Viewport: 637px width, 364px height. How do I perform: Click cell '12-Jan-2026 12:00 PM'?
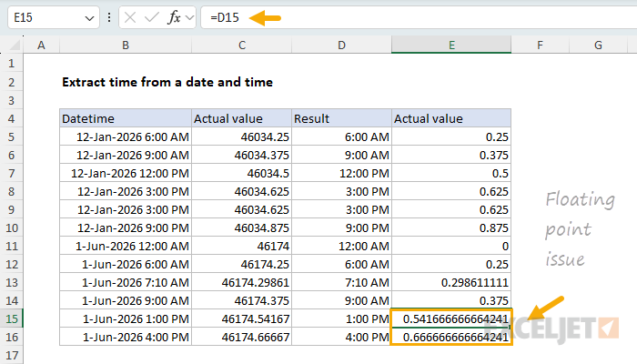(x=126, y=174)
